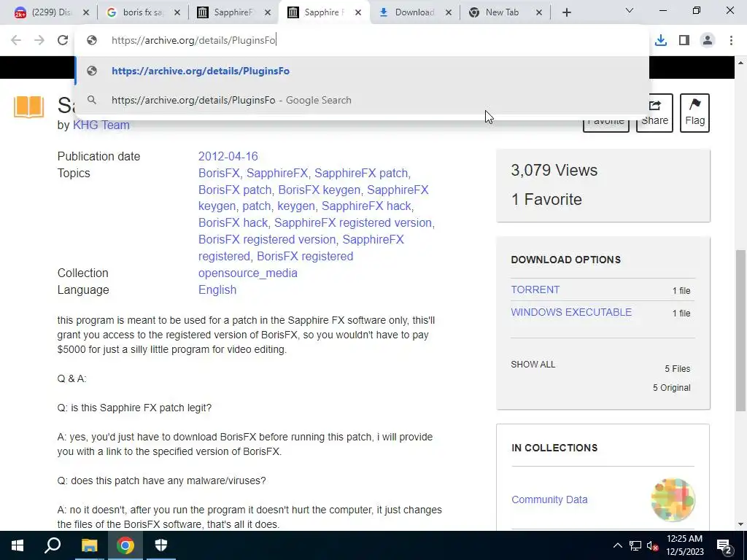Click the Share button

654,113
